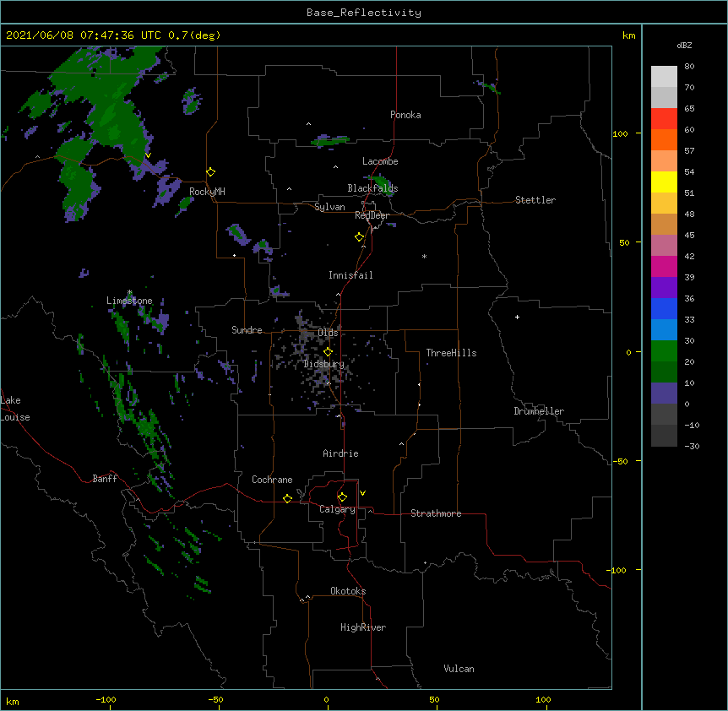Click the Blackfalds label

pyautogui.click(x=372, y=188)
